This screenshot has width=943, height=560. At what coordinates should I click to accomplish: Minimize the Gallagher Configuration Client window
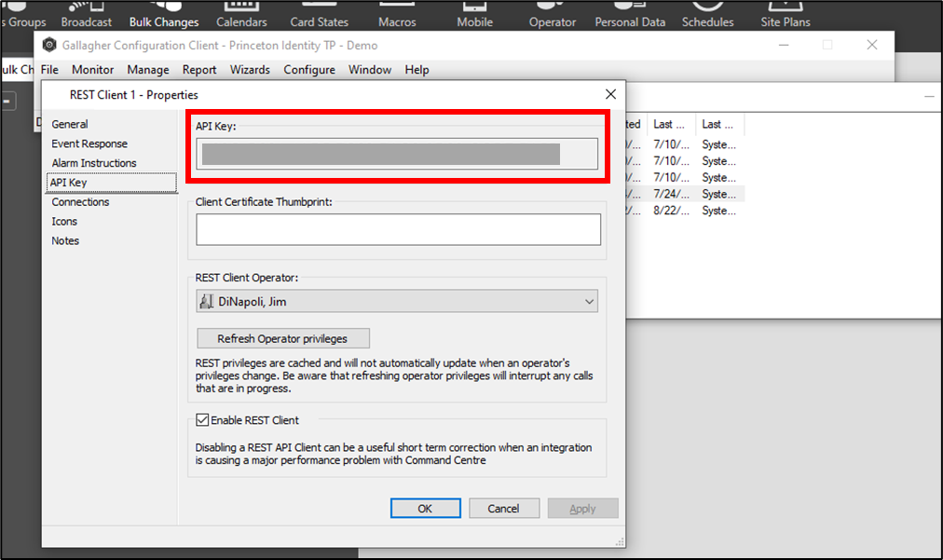[784, 45]
